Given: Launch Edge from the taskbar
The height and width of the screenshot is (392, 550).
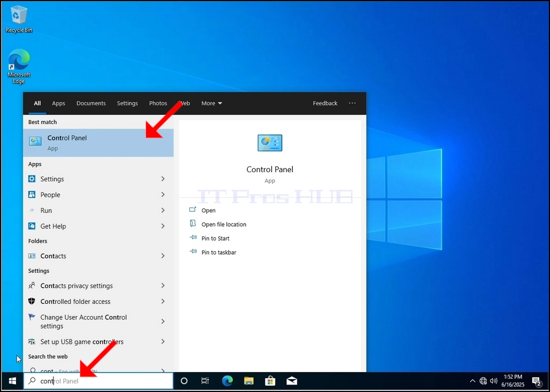Looking at the screenshot, I should 227,381.
